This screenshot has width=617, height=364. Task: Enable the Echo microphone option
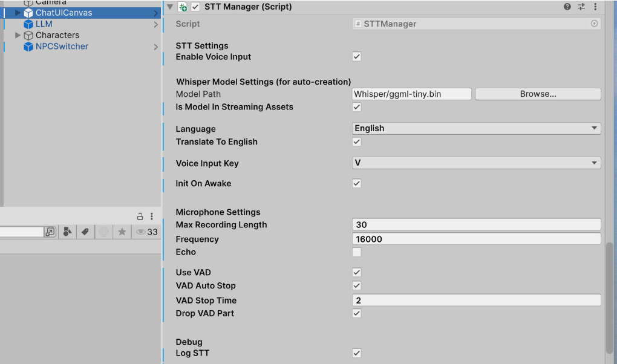click(356, 252)
